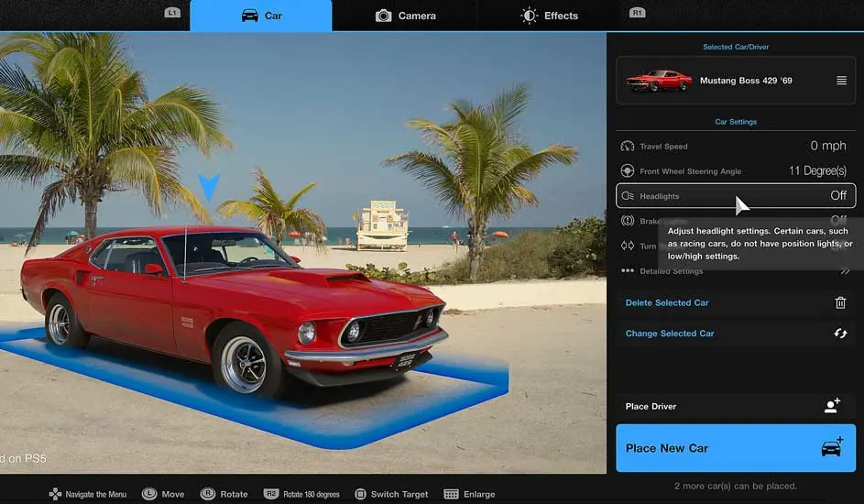This screenshot has width=864, height=504.
Task: Click the R1 indicator to go to next tab
Action: (x=637, y=13)
